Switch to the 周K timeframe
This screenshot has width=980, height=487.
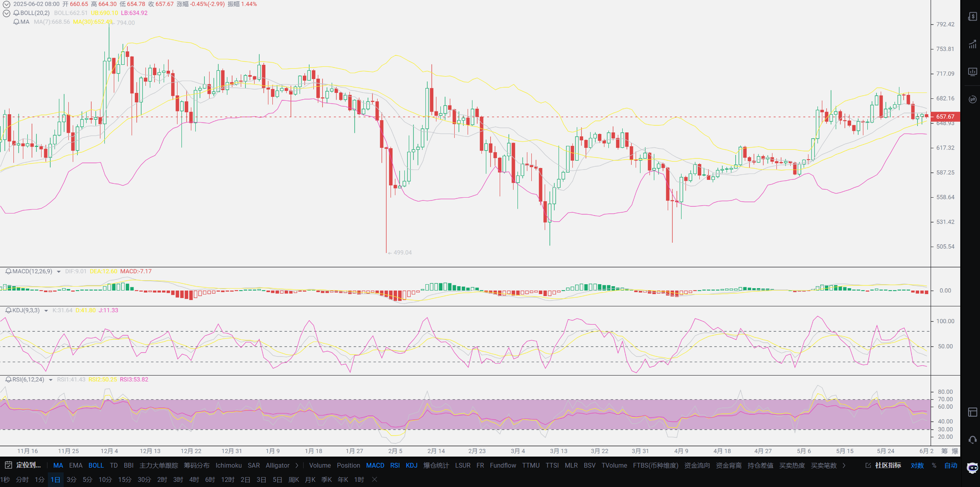294,479
